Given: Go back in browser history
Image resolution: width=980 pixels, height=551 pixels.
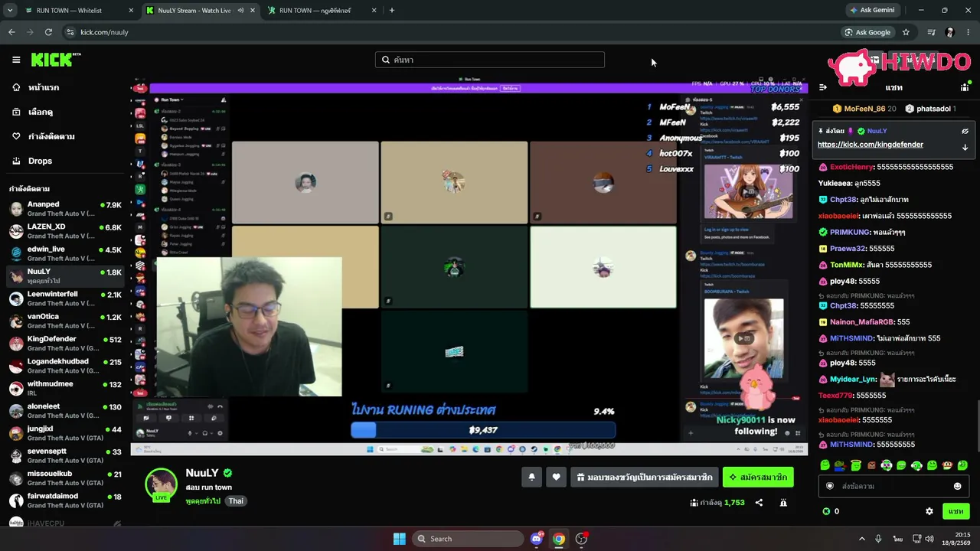Looking at the screenshot, I should (11, 32).
